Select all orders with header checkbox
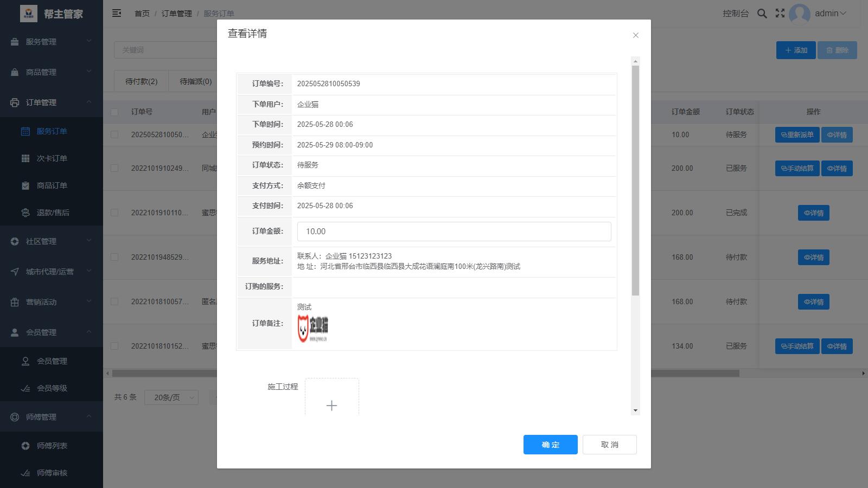Viewport: 868px width, 488px height. 114,112
